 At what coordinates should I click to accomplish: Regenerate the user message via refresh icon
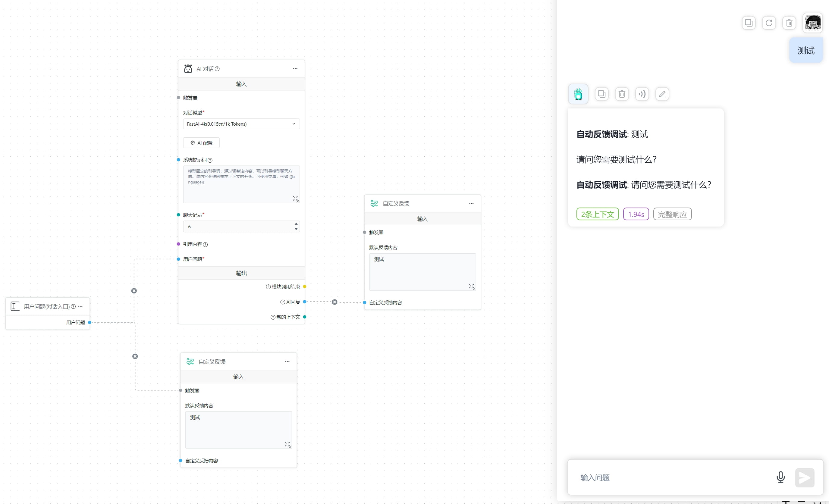tap(769, 23)
